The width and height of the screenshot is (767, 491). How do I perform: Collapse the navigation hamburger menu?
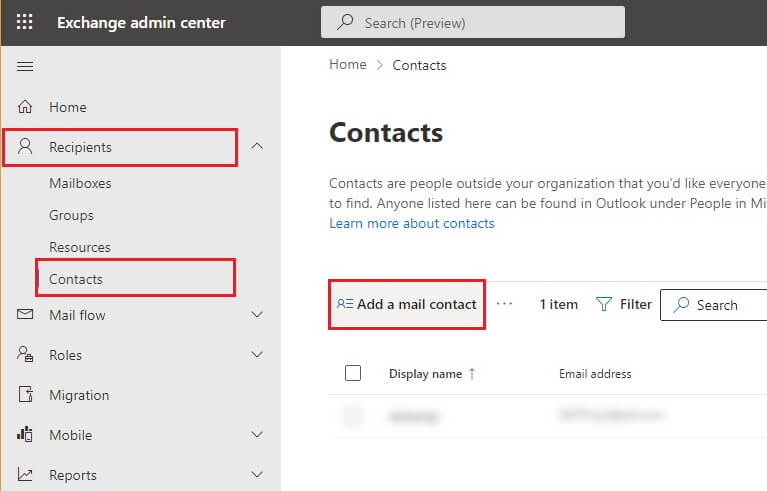point(25,66)
